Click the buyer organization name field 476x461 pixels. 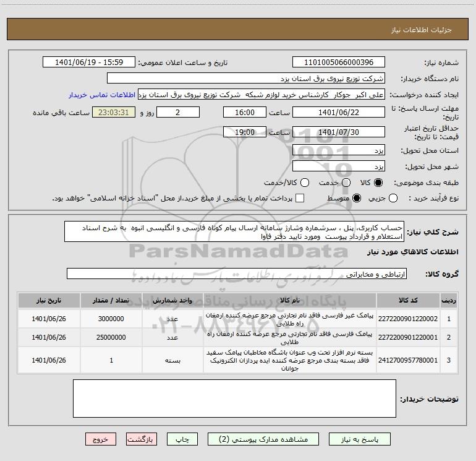tap(246, 79)
